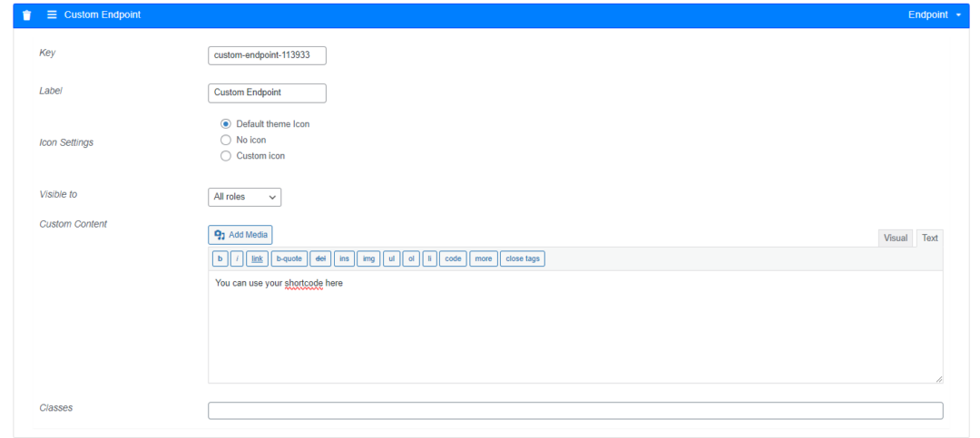Open the Visible to roles dropdown

pos(244,197)
